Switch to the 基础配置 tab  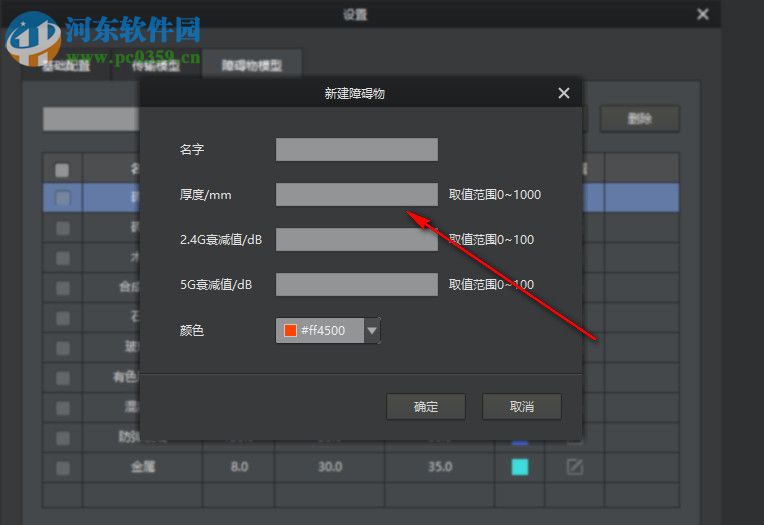[x=66, y=65]
